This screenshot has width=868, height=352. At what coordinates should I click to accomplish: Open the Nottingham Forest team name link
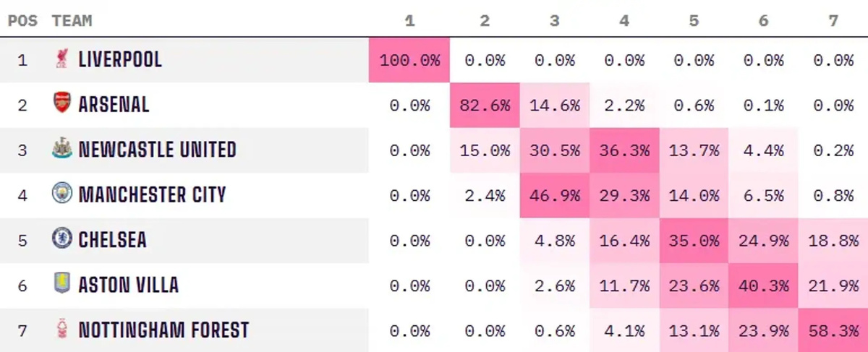pyautogui.click(x=163, y=330)
